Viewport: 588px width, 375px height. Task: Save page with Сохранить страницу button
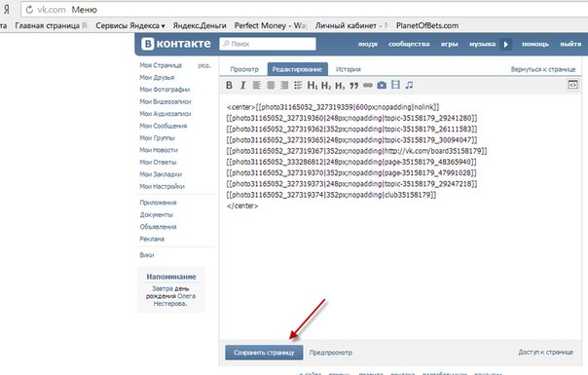pos(264,353)
